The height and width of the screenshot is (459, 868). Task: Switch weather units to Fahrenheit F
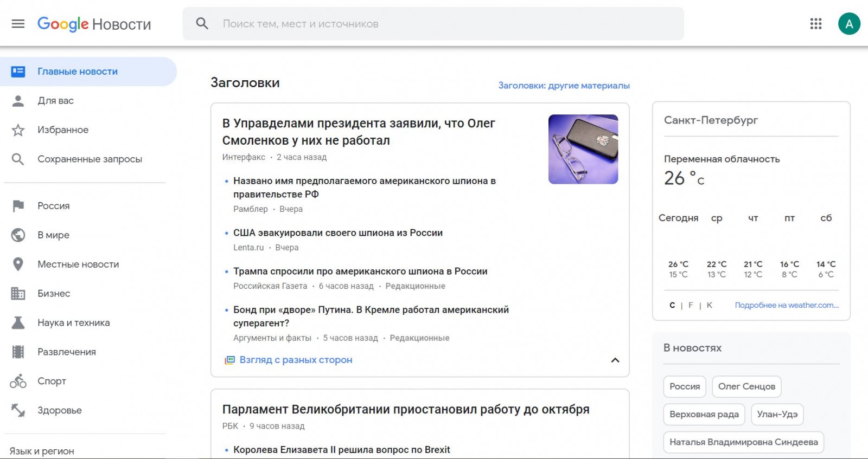[691, 305]
